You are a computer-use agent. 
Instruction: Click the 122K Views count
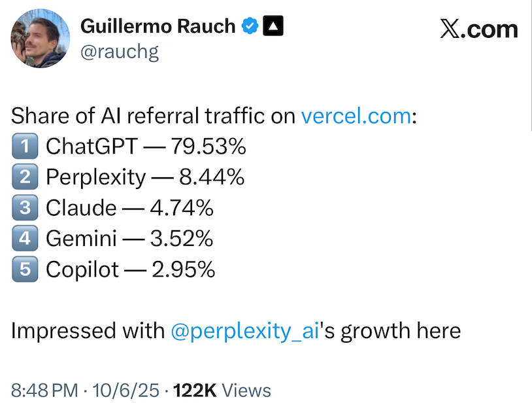(221, 390)
